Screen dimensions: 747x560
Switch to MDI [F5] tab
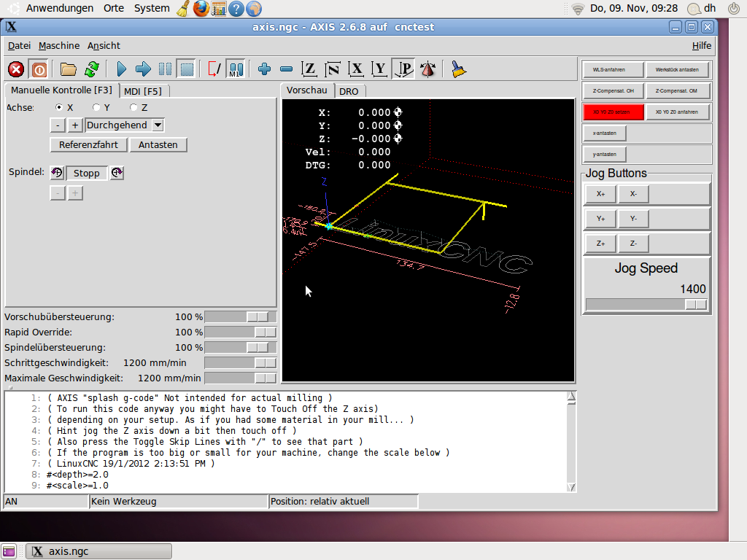[143, 91]
